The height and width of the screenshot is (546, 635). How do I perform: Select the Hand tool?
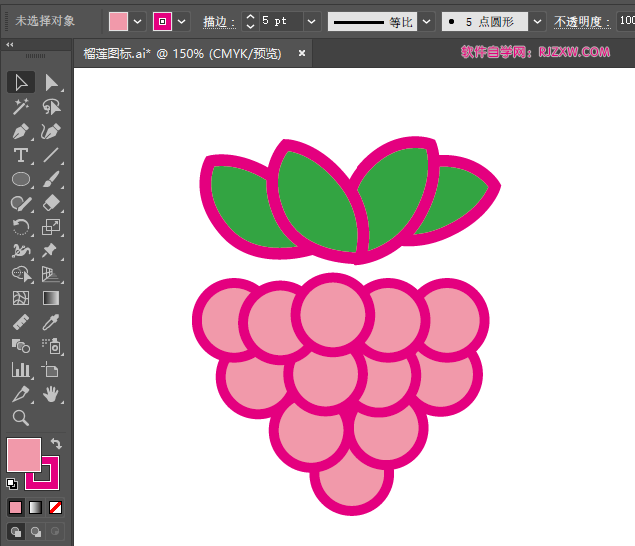click(x=51, y=394)
